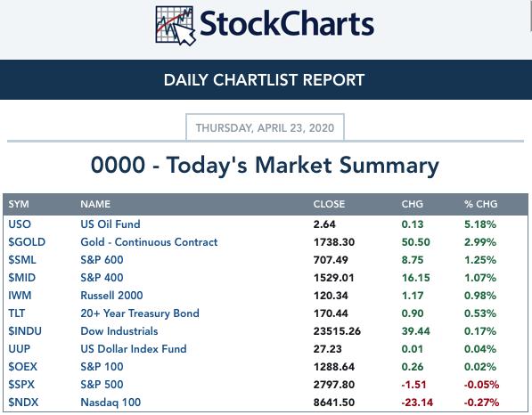Sort by the % CHG column header

481,204
